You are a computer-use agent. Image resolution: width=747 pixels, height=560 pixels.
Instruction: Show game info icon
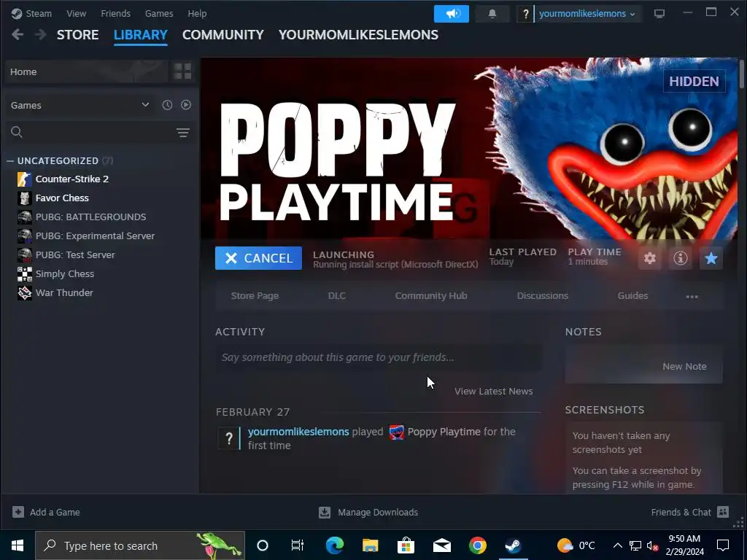point(681,258)
